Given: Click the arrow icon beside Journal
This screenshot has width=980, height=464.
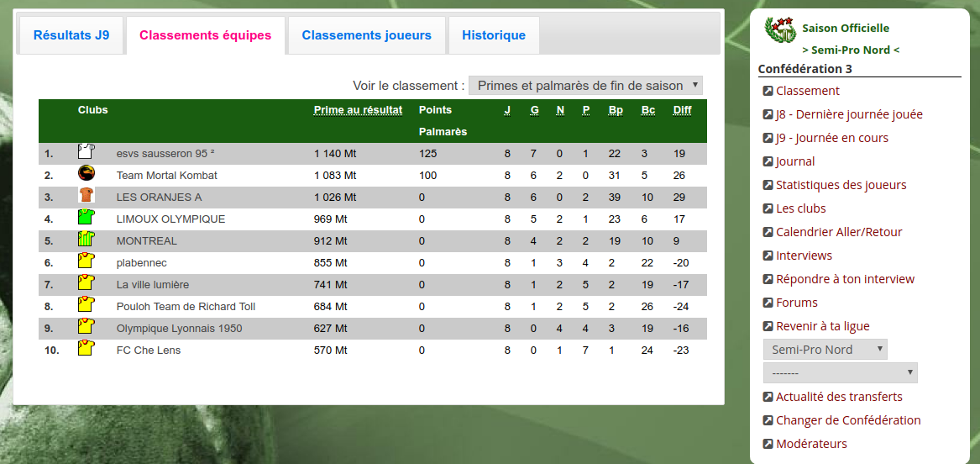Looking at the screenshot, I should pos(768,162).
